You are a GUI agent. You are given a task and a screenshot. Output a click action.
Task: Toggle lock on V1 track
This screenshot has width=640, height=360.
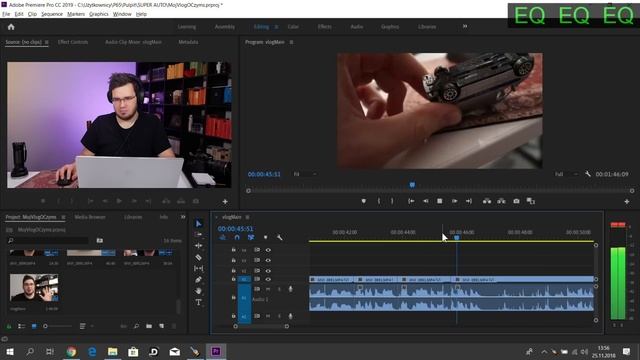[233, 279]
